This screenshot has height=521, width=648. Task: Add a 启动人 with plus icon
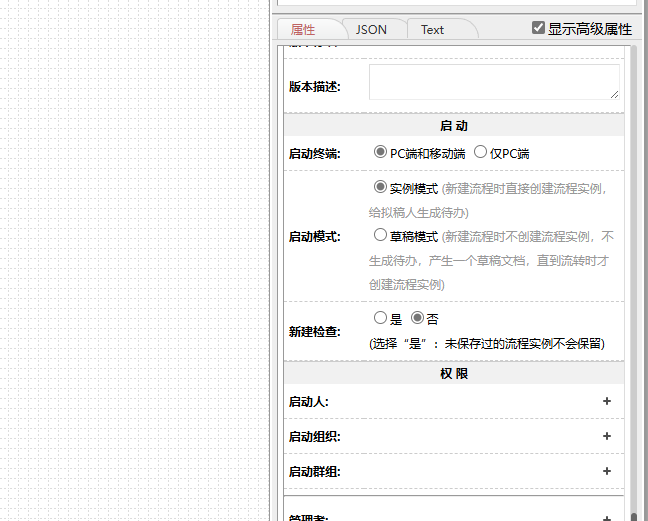606,401
